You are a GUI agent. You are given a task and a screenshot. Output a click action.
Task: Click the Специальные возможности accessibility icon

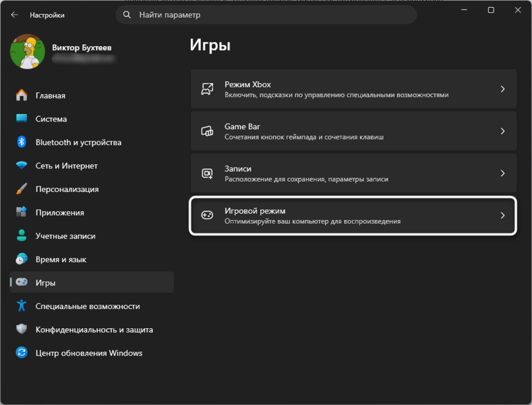(21, 306)
